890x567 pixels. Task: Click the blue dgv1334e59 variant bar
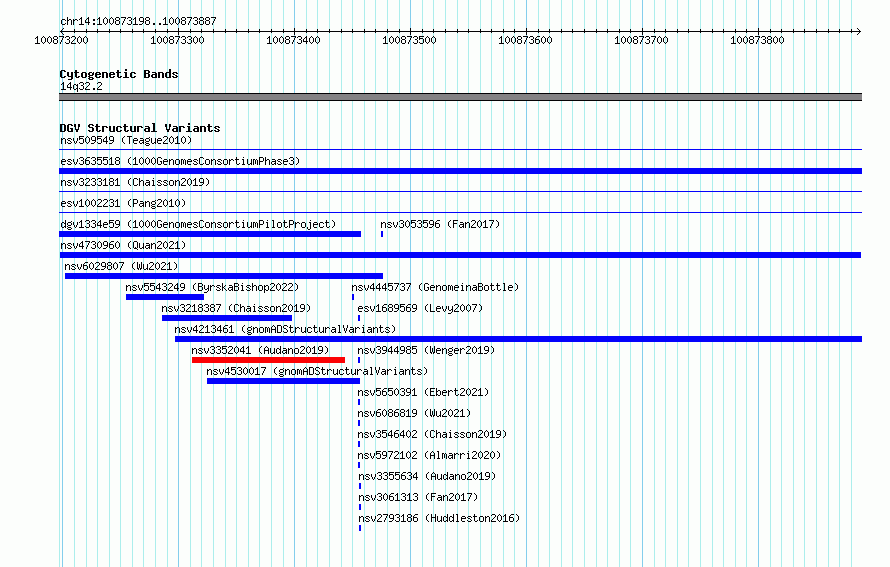[210, 234]
